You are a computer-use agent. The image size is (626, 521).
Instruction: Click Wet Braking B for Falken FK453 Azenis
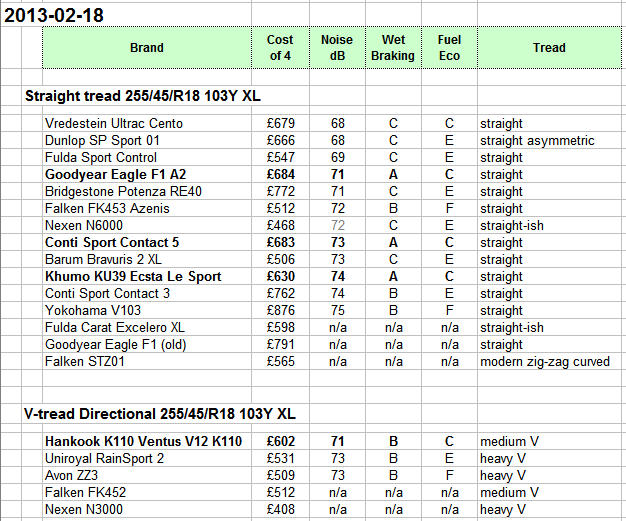pos(393,208)
